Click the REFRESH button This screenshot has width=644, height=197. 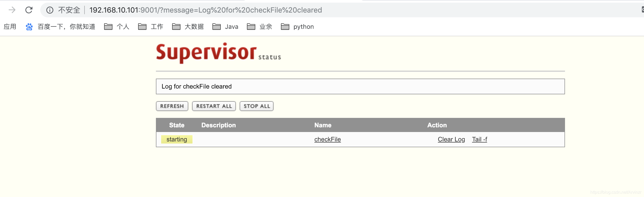172,106
